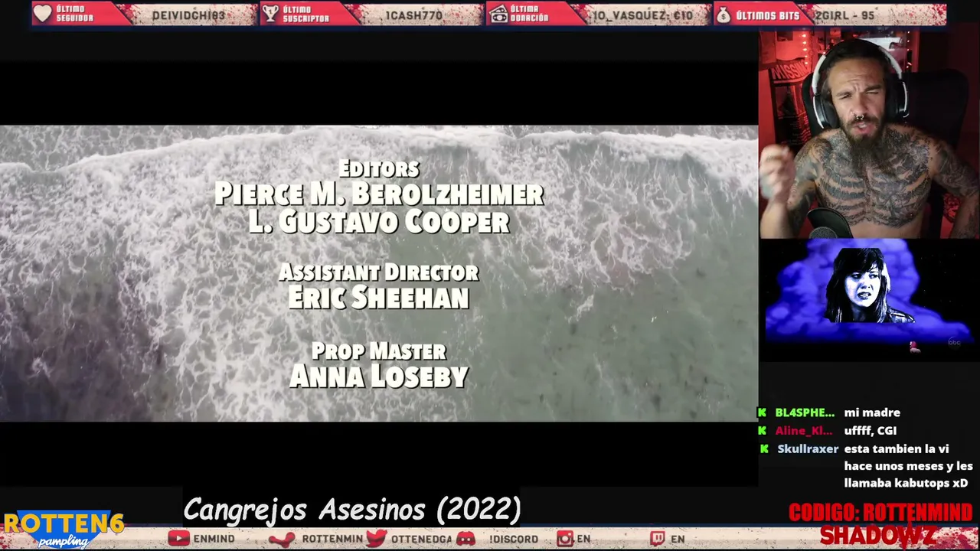
Task: Click latest bits entry 2GIRL - 95
Action: tap(844, 15)
